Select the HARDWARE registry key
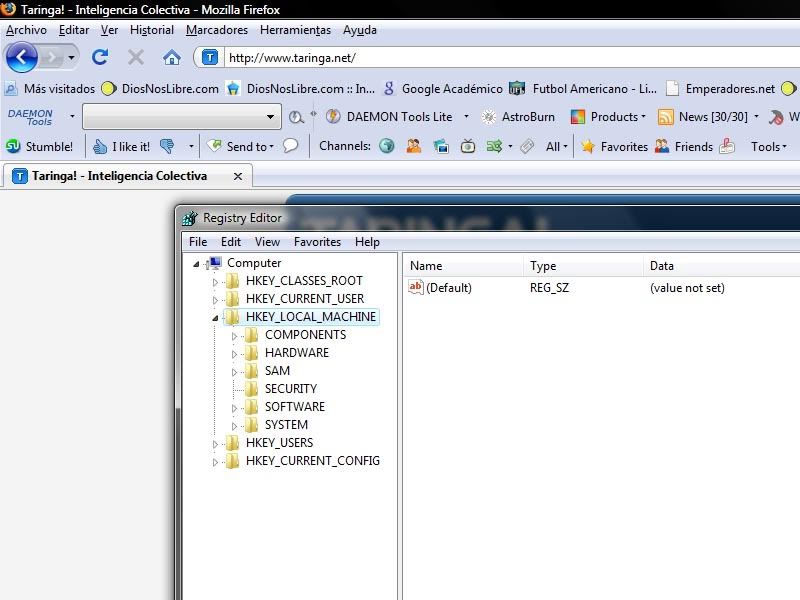The width and height of the screenshot is (800, 600). [x=297, y=353]
